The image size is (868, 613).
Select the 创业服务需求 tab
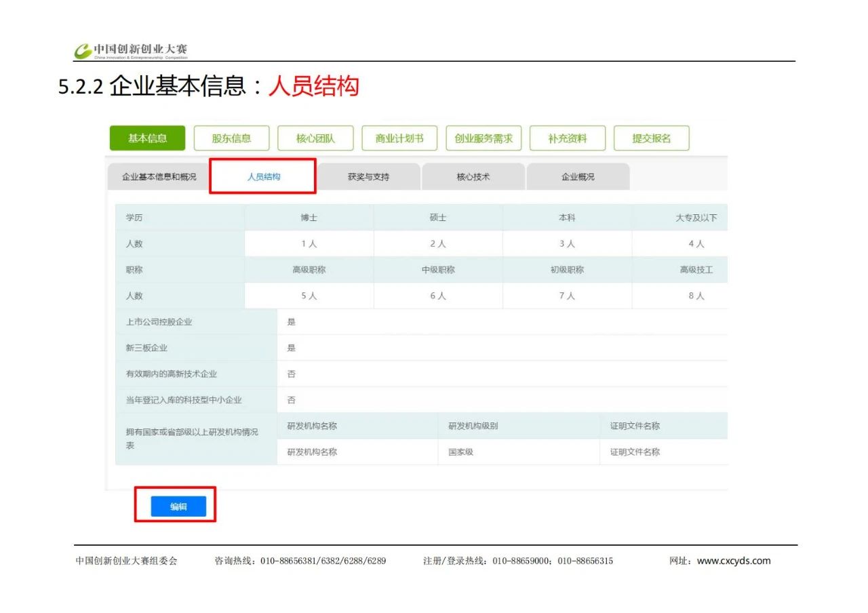pyautogui.click(x=484, y=138)
